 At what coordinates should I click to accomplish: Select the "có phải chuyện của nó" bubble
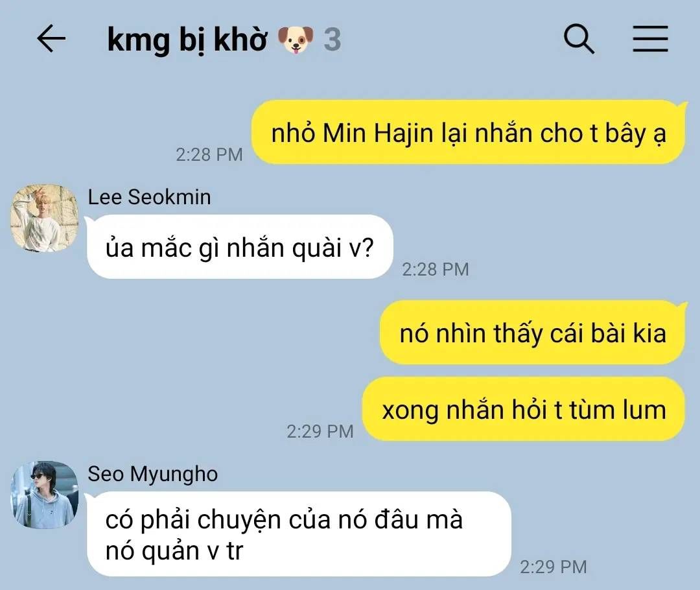click(299, 534)
